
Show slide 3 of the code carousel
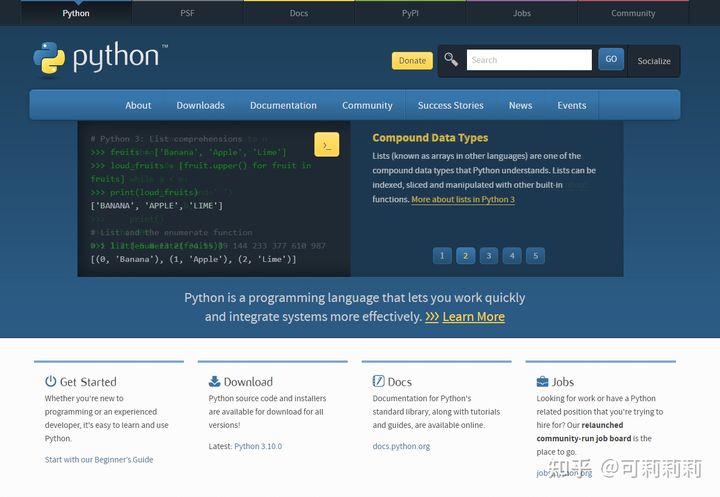pos(489,256)
